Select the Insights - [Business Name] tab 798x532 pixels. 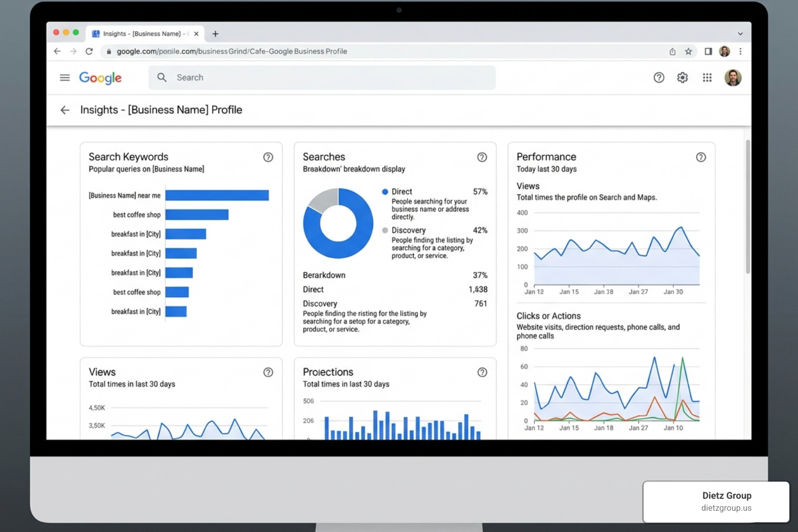pos(144,34)
